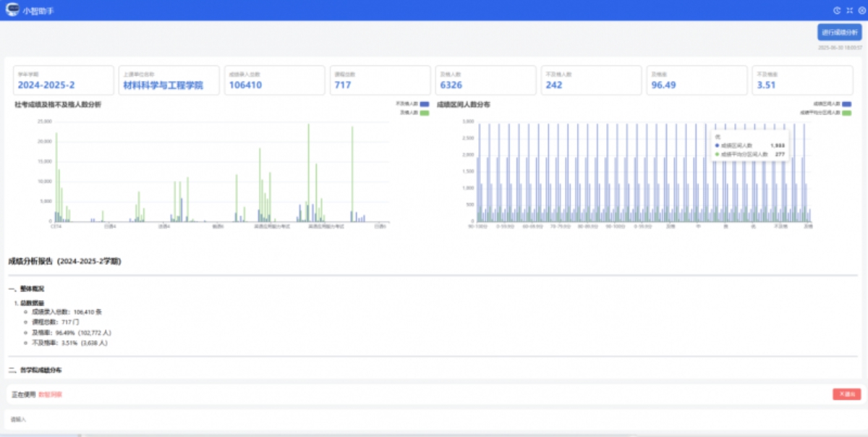Click the 不及格人数 242 card
Image resolution: width=868 pixels, height=437 pixels.
(591, 80)
